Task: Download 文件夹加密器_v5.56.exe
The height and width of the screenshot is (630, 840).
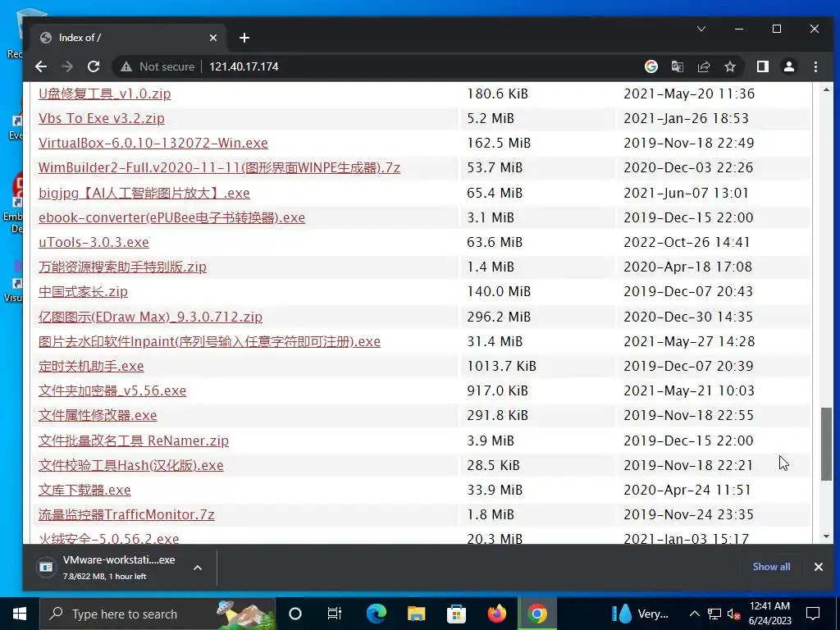Action: click(x=112, y=390)
